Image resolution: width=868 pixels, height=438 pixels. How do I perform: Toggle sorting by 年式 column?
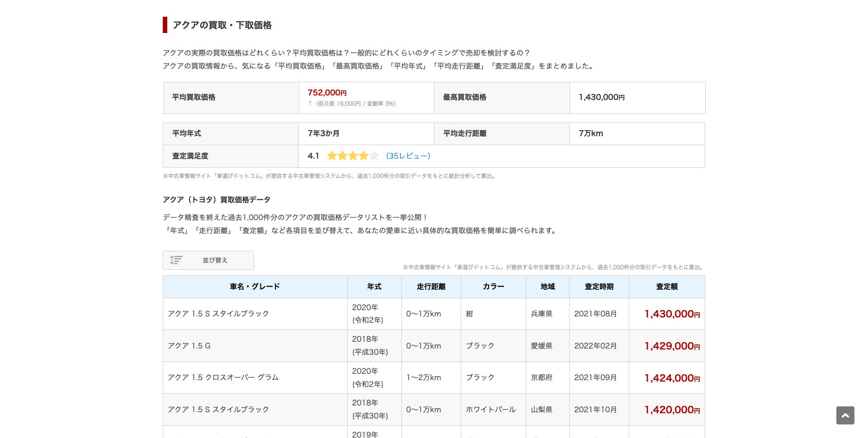click(x=374, y=287)
